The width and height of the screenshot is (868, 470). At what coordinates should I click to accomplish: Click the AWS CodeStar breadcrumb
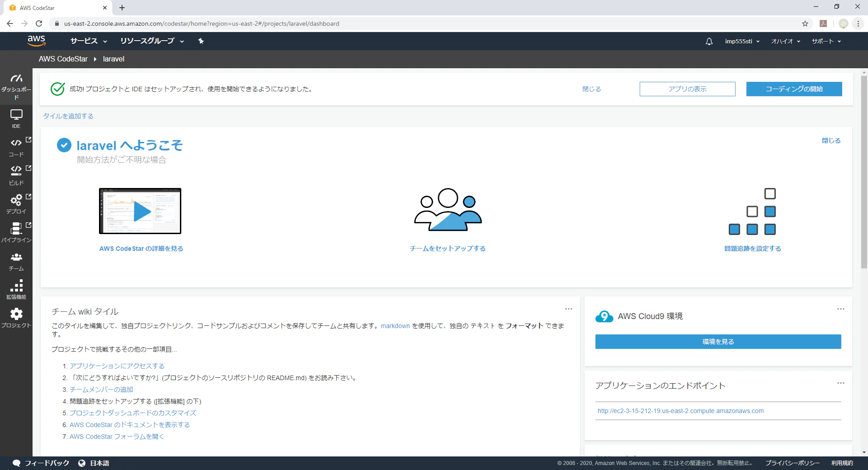click(63, 59)
